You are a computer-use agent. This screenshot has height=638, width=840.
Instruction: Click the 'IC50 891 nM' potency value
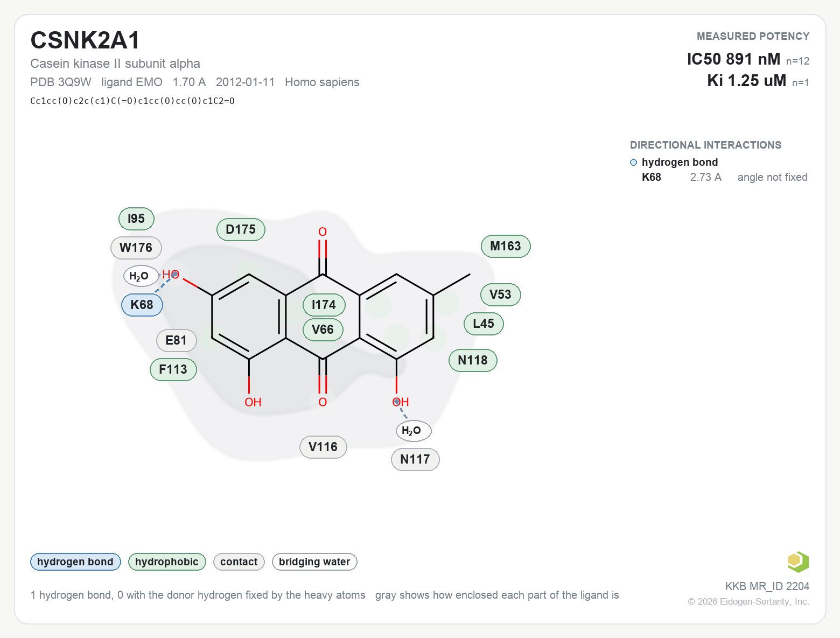click(x=734, y=59)
